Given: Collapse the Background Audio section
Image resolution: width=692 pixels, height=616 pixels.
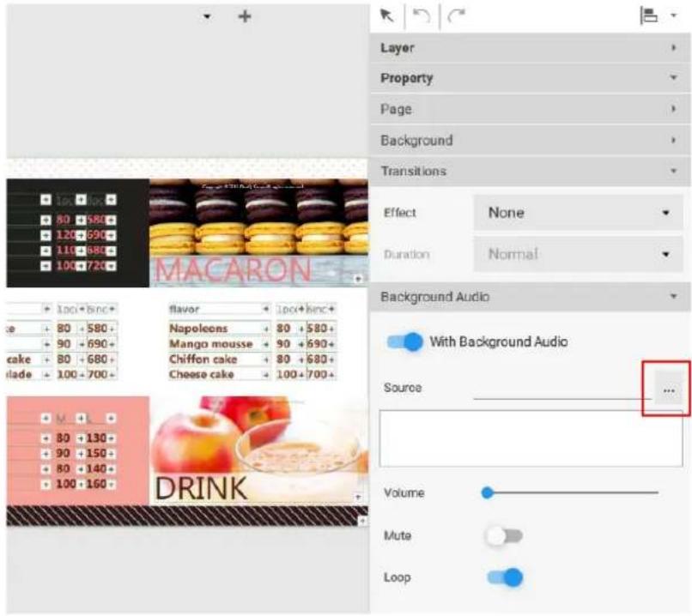Looking at the screenshot, I should pyautogui.click(x=530, y=297).
